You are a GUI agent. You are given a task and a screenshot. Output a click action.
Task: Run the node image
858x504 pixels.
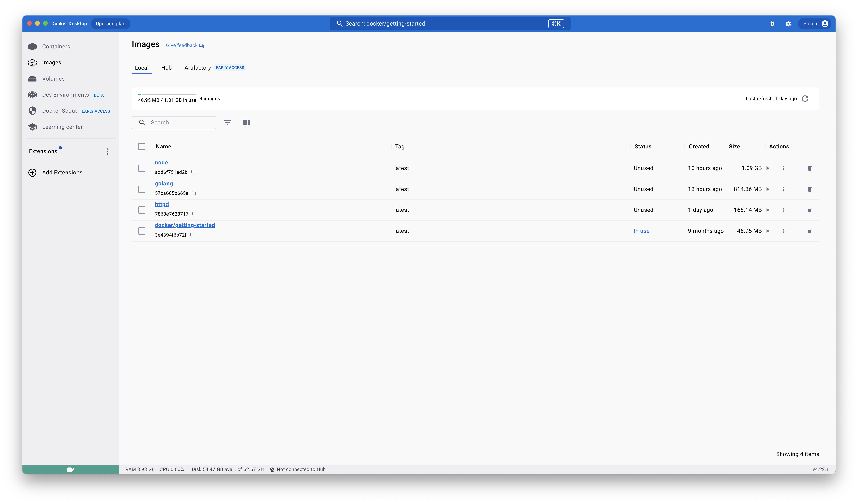pyautogui.click(x=768, y=168)
